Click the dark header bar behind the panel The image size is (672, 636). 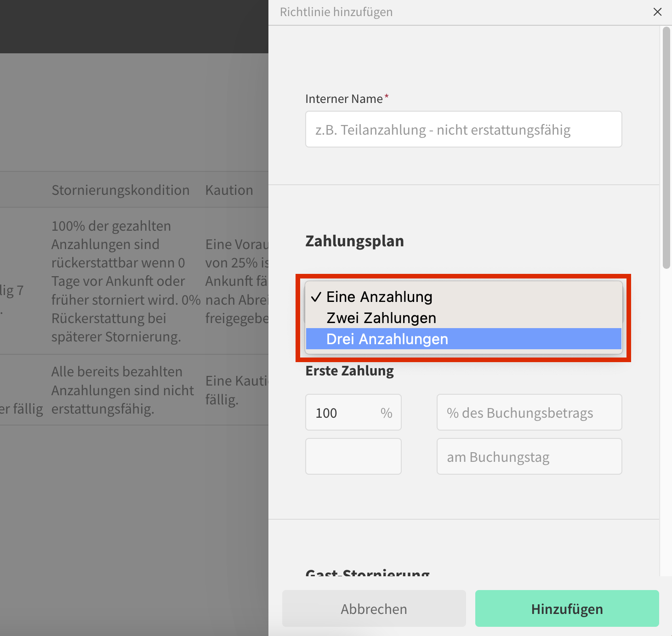(x=133, y=27)
